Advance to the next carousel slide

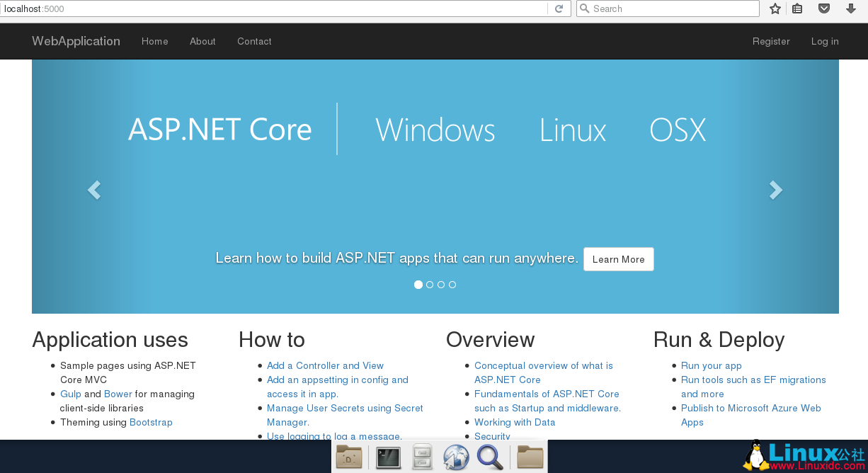776,190
